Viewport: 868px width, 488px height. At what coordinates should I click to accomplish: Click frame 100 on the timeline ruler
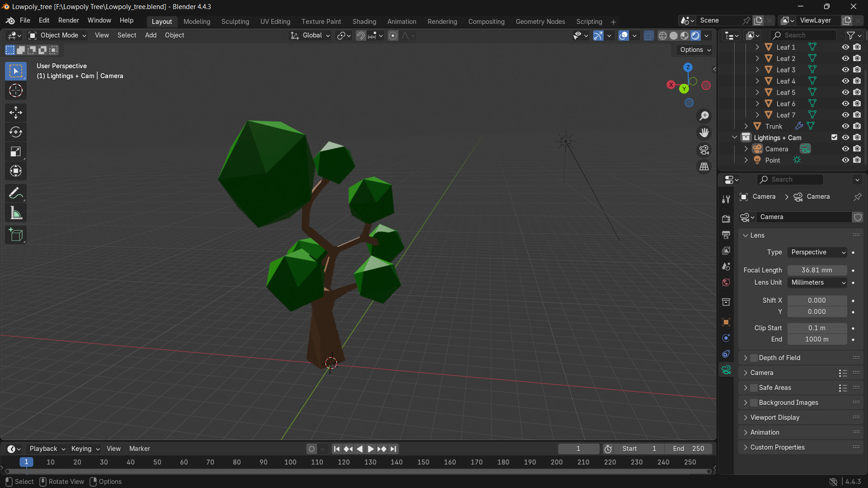tap(290, 462)
